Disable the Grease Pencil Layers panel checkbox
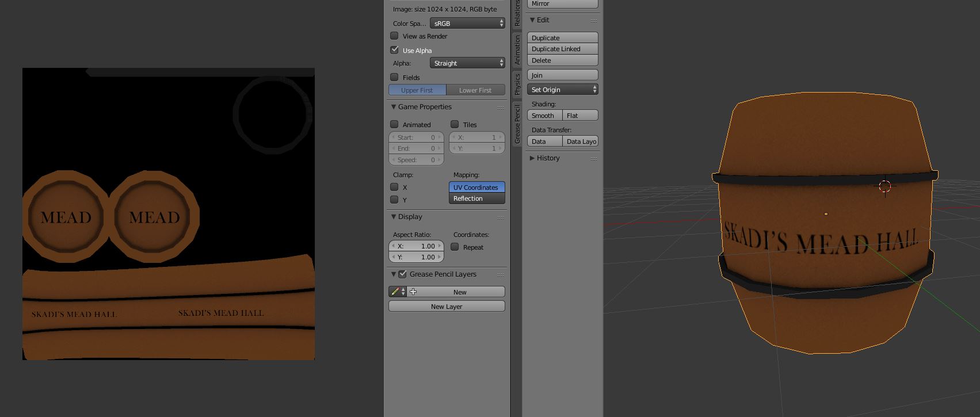The width and height of the screenshot is (980, 417). click(402, 274)
